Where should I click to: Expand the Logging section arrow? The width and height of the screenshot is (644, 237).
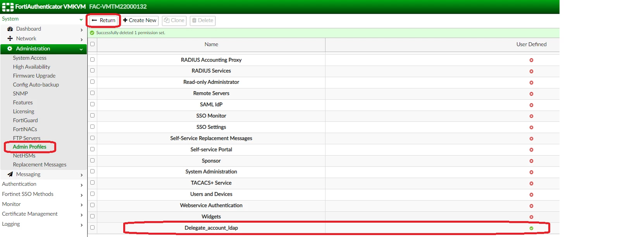coord(81,225)
